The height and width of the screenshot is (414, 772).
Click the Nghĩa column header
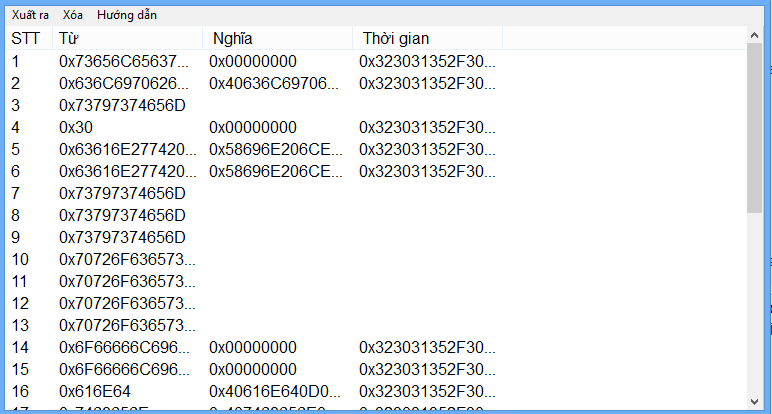pyautogui.click(x=278, y=38)
